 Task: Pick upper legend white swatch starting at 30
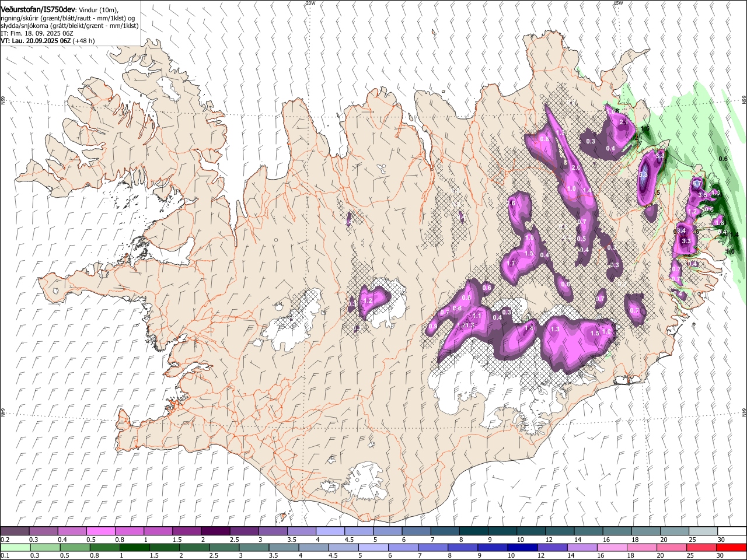pos(731,531)
